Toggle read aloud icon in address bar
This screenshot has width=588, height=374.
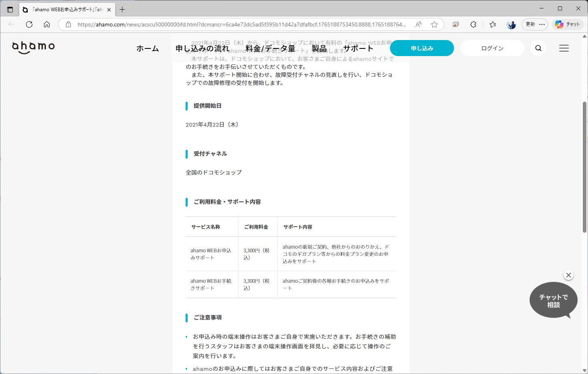pyautogui.click(x=418, y=24)
